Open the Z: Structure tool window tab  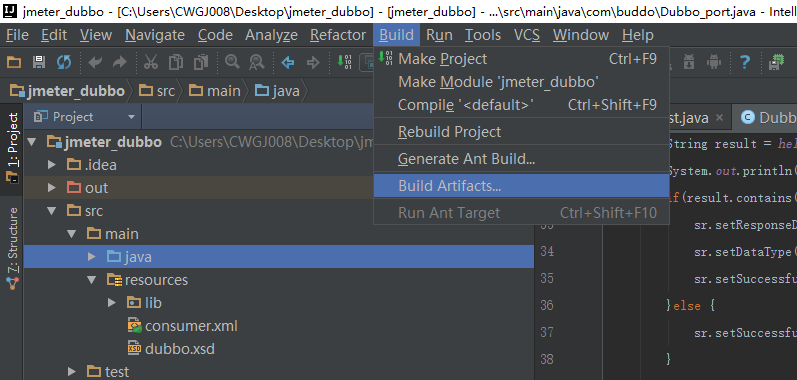click(13, 248)
